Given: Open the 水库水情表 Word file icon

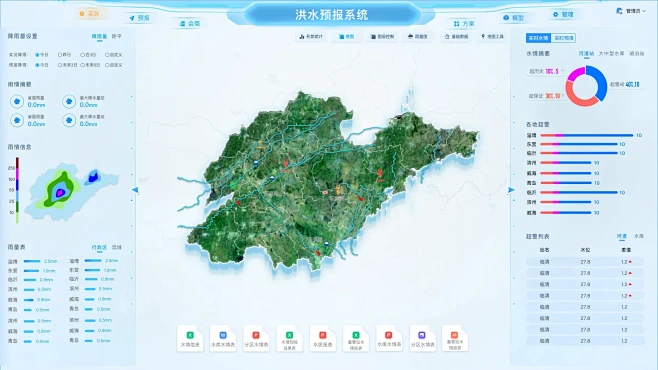Looking at the screenshot, I should pos(223,339).
